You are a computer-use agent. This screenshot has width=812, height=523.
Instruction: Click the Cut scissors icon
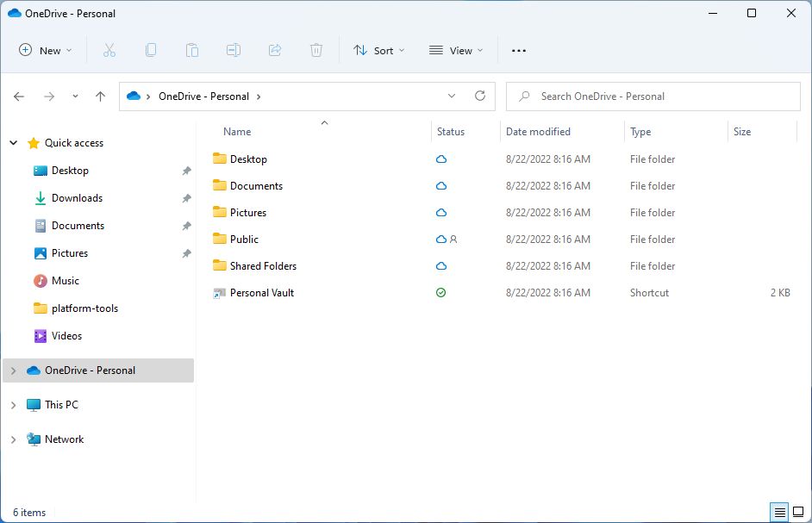[x=109, y=50]
